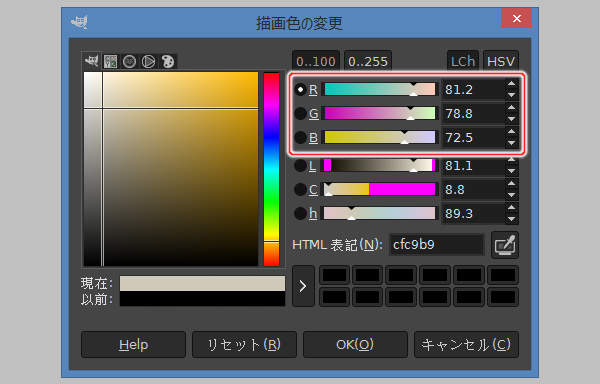Choose the LCh color model
The height and width of the screenshot is (384, 600).
(463, 61)
